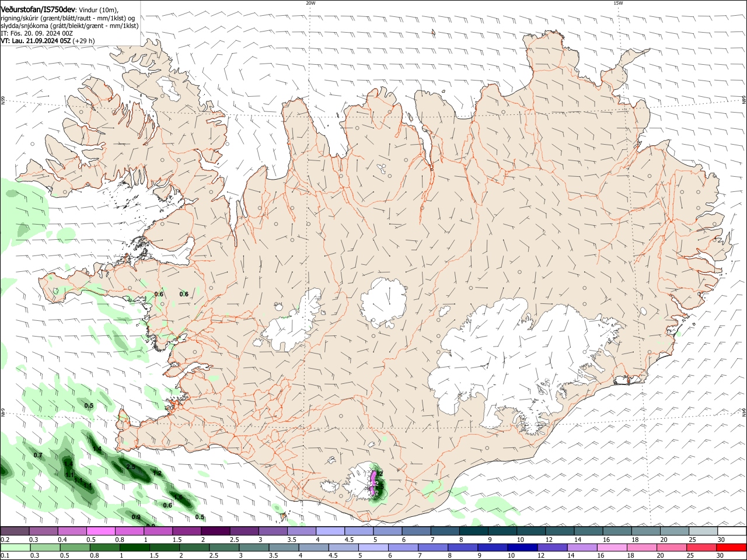Click the 15W longitude label
This screenshot has width=747, height=560.
click(x=618, y=3)
